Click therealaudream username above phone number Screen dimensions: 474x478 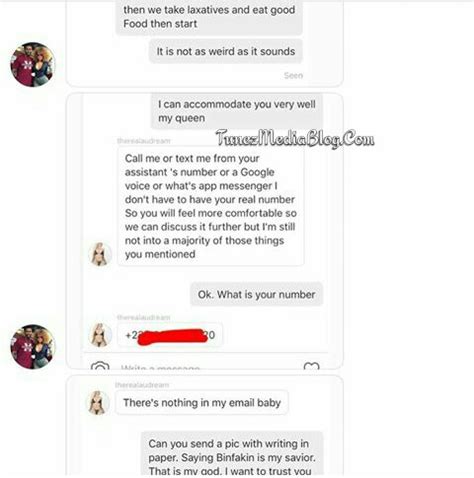[x=144, y=317]
